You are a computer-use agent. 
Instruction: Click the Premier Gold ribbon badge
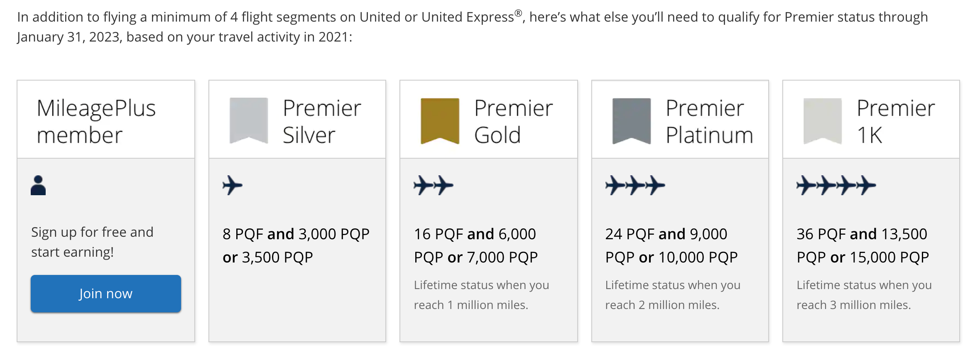click(440, 120)
